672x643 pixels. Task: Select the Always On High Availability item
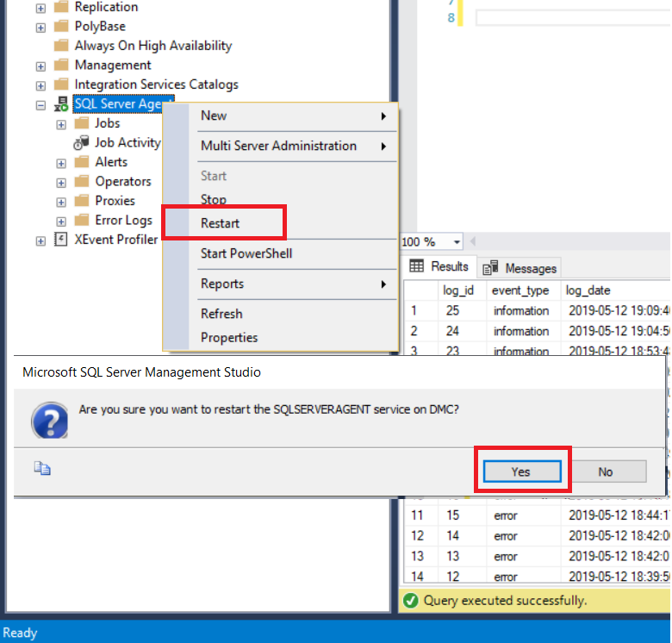click(x=152, y=46)
